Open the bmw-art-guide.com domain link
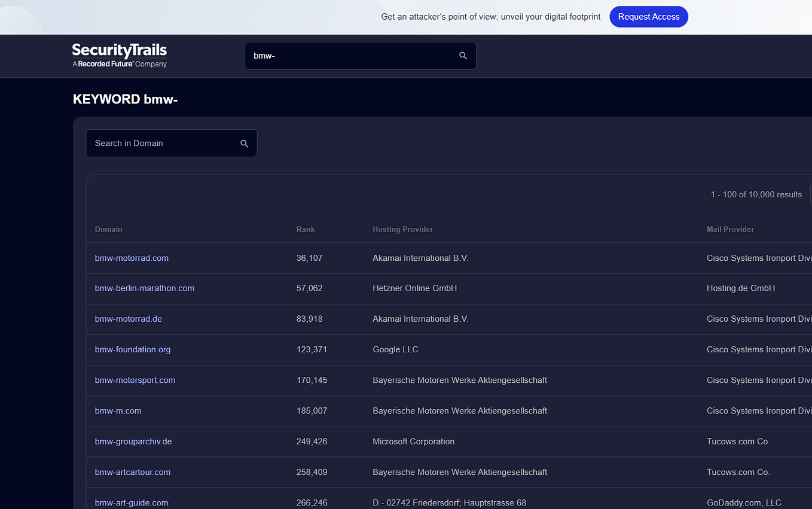This screenshot has height=509, width=812. pos(131,502)
